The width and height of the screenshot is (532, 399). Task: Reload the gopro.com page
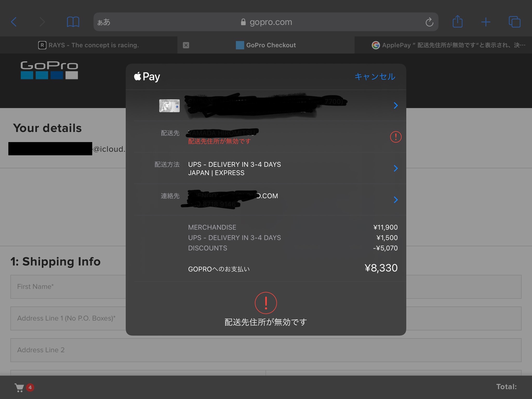click(x=429, y=22)
